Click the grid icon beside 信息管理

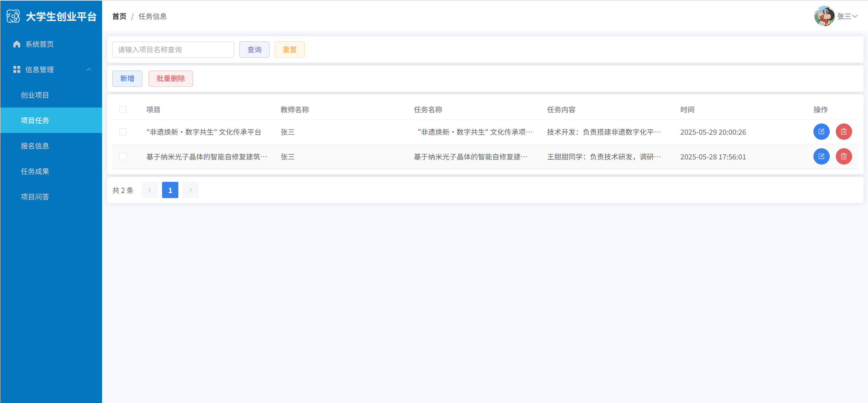click(x=17, y=70)
